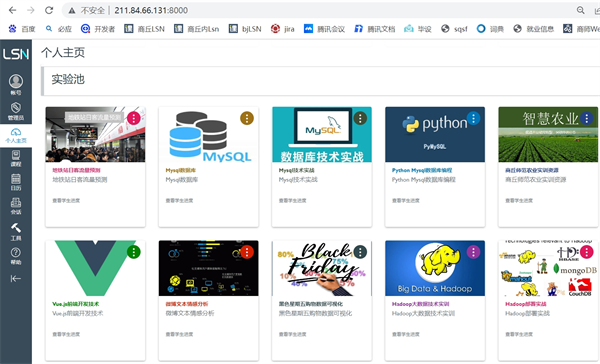Viewport: 600px width, 364px height.
Task: Open options menu on Mysql数据库 card
Action: [247, 118]
